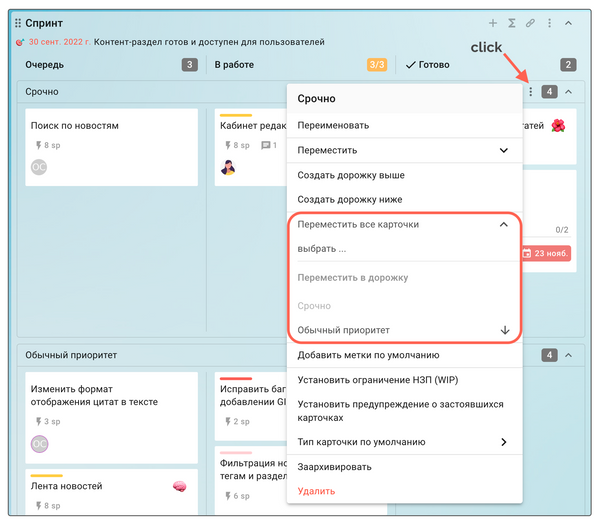
Task: Click the Очередь column count badge 3
Action: (x=190, y=65)
